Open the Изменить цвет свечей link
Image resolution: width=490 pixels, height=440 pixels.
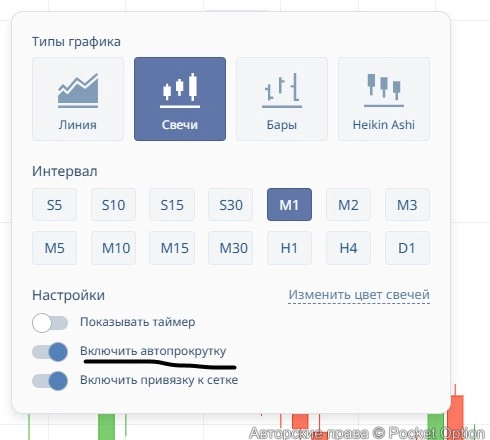point(359,295)
